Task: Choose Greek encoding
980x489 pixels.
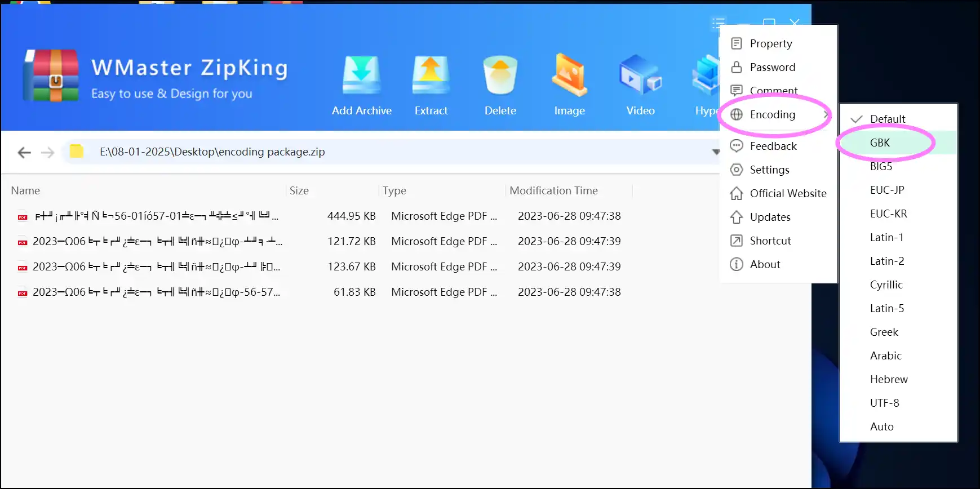Action: pos(898,332)
